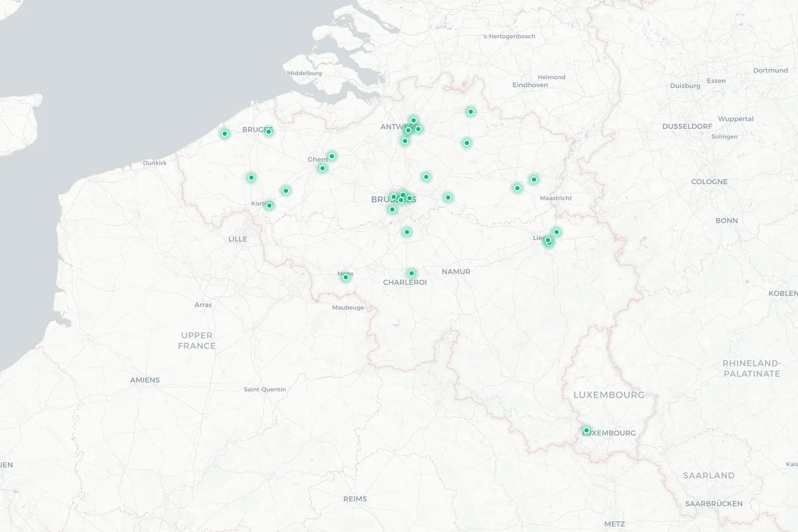Select the Reims label
The width and height of the screenshot is (798, 532).
tap(355, 499)
